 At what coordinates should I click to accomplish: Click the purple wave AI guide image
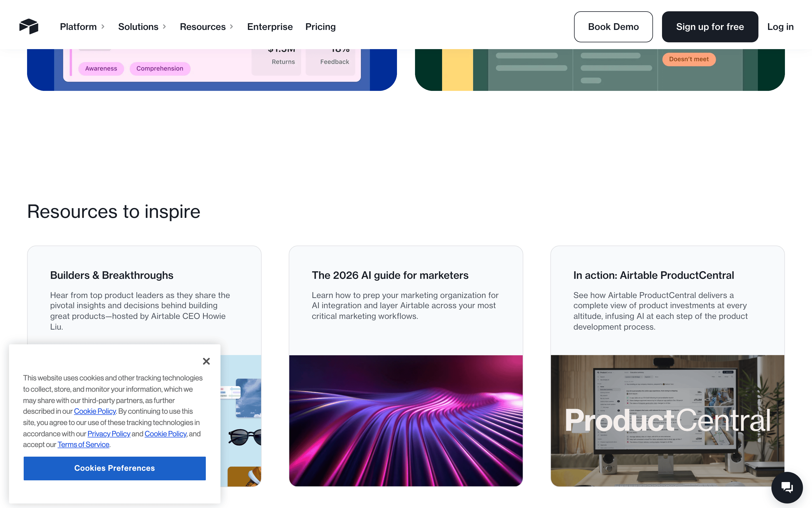pos(406,421)
